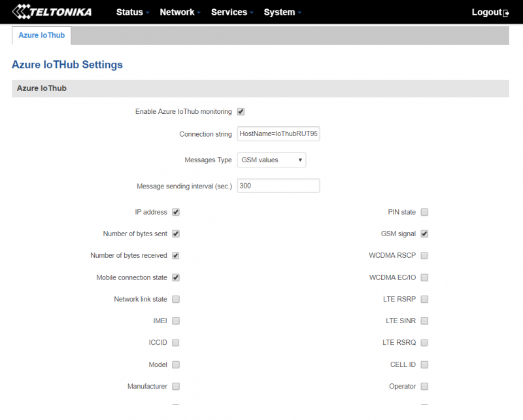The height and width of the screenshot is (420, 523).
Task: Enable the WCDMA EC/IO checkbox
Action: pos(424,277)
